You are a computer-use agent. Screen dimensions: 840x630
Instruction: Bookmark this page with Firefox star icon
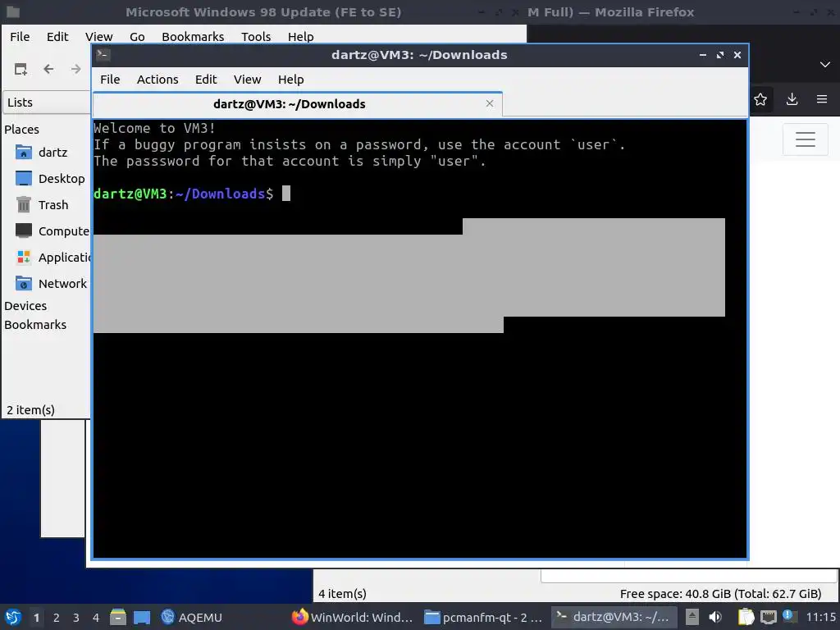(x=760, y=99)
